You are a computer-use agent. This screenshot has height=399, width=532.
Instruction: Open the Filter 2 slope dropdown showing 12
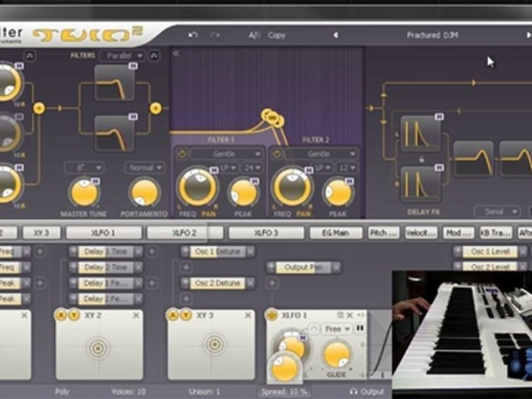(347, 167)
